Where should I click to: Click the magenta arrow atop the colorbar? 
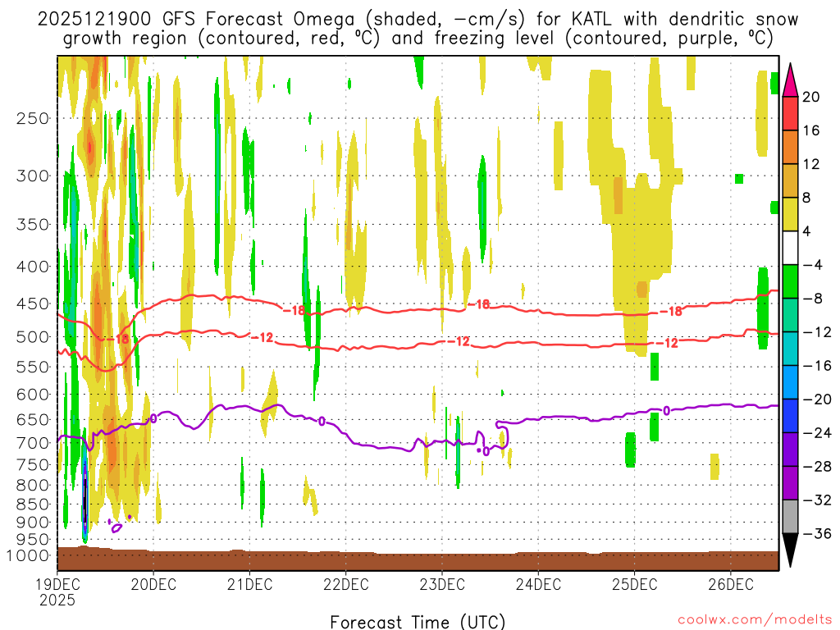click(791, 80)
